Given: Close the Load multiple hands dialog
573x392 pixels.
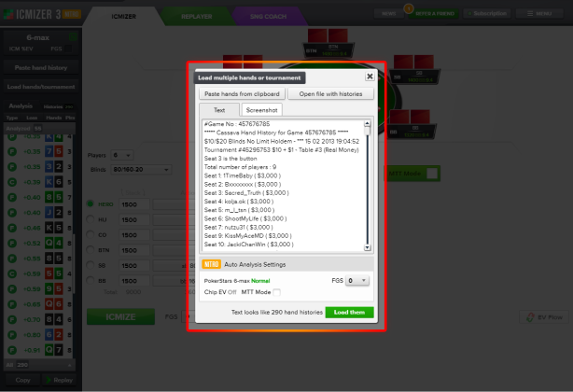Looking at the screenshot, I should pyautogui.click(x=370, y=77).
